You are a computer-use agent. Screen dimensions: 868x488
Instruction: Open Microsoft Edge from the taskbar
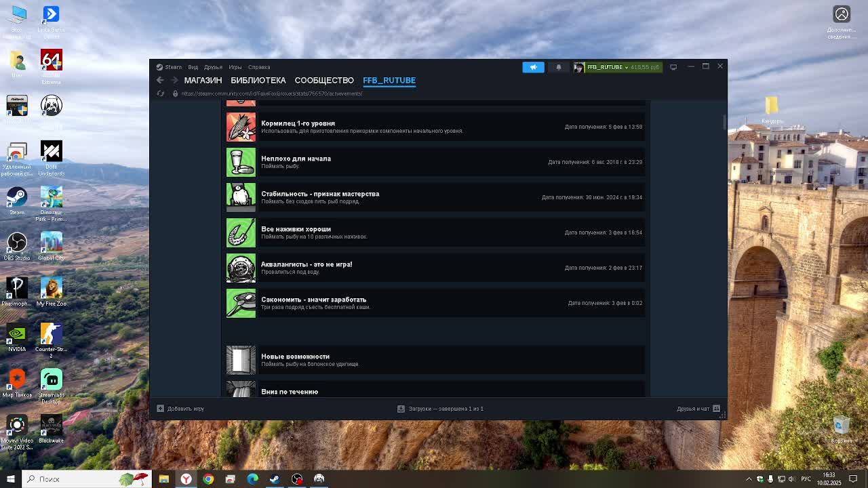coord(252,479)
